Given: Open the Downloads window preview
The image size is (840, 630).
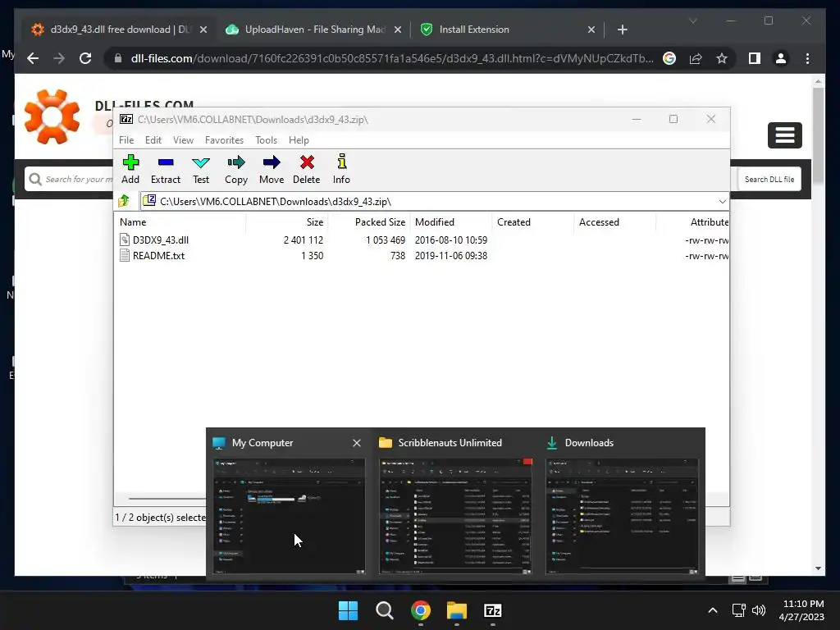Looking at the screenshot, I should [x=622, y=516].
